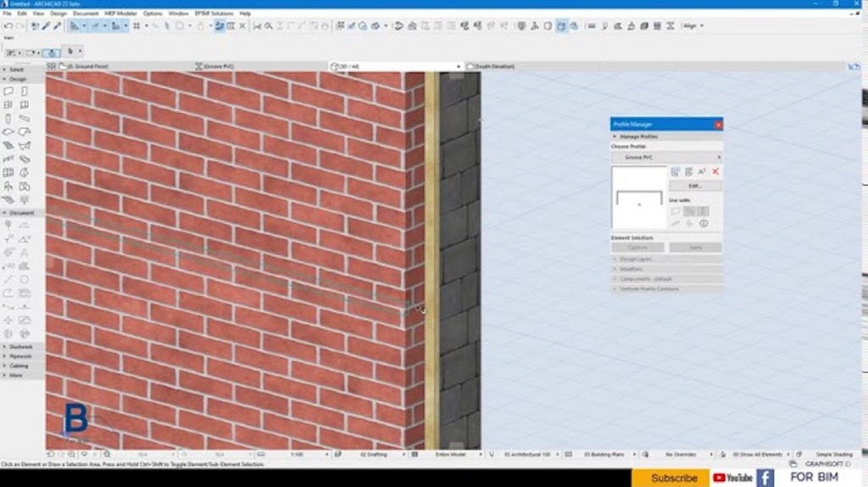Image resolution: width=868 pixels, height=487 pixels.
Task: Click the Simple Shading 3D style
Action: pos(834,454)
